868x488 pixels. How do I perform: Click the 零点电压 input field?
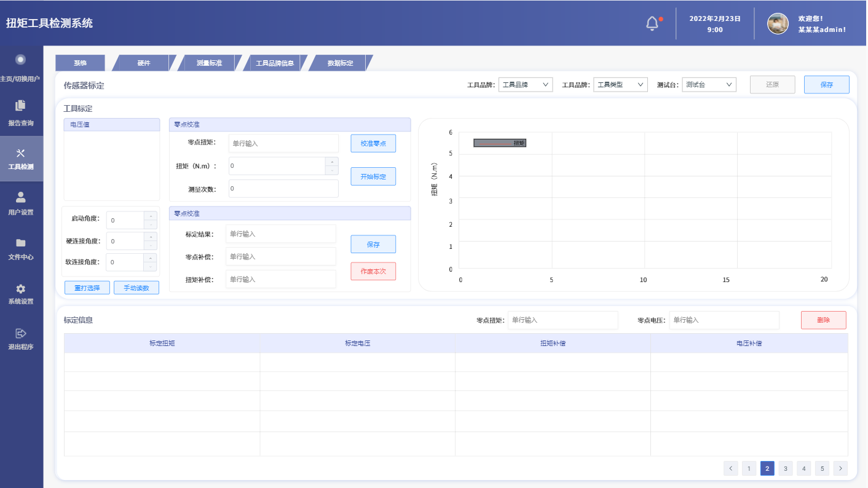724,320
